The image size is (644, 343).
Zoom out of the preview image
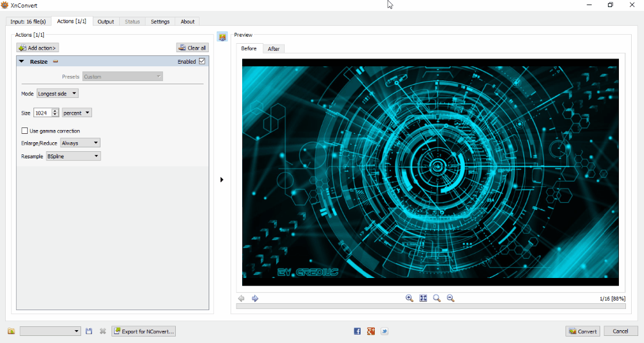(451, 299)
